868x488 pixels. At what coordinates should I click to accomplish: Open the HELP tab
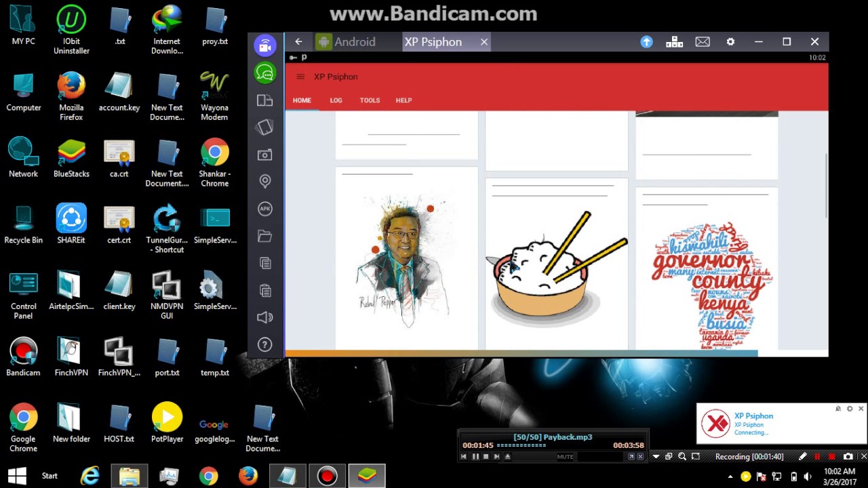click(x=403, y=100)
